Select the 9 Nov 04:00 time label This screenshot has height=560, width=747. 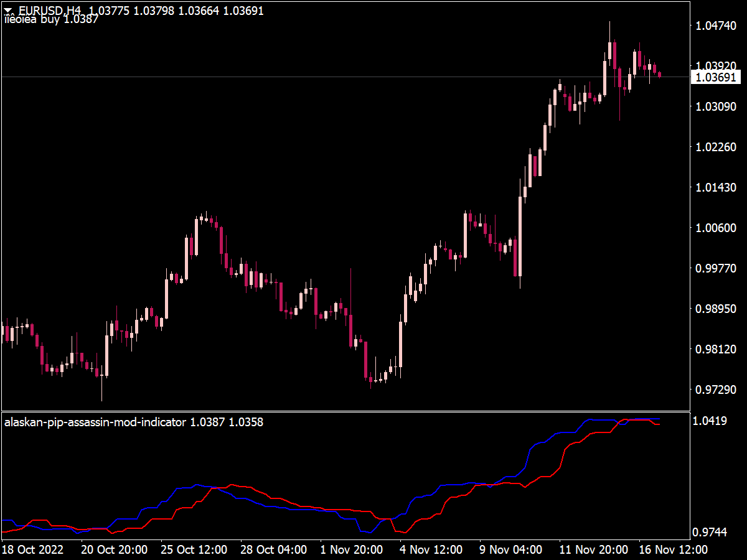coord(511,550)
